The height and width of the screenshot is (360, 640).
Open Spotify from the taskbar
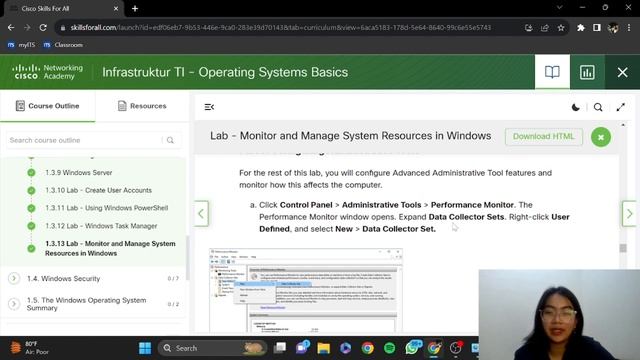point(390,348)
